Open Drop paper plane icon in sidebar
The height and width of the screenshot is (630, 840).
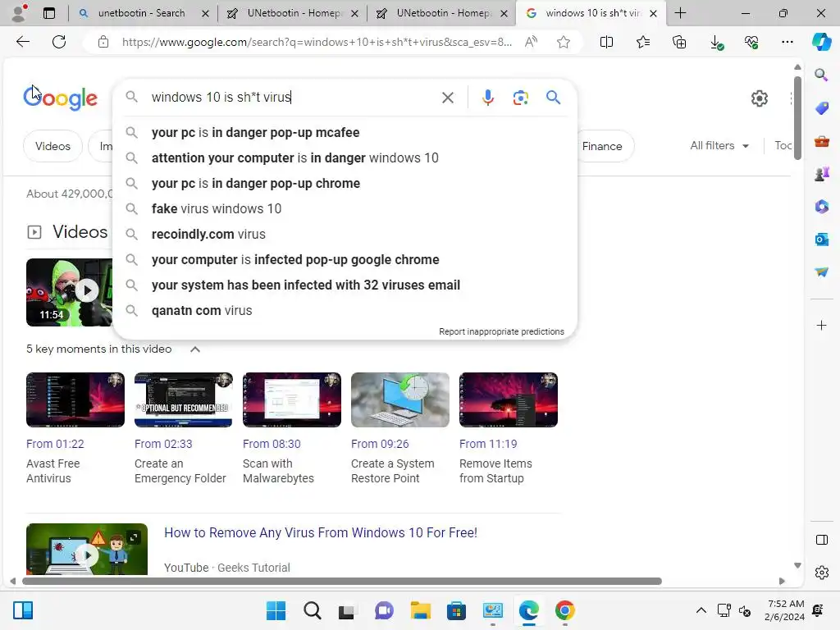click(x=822, y=272)
